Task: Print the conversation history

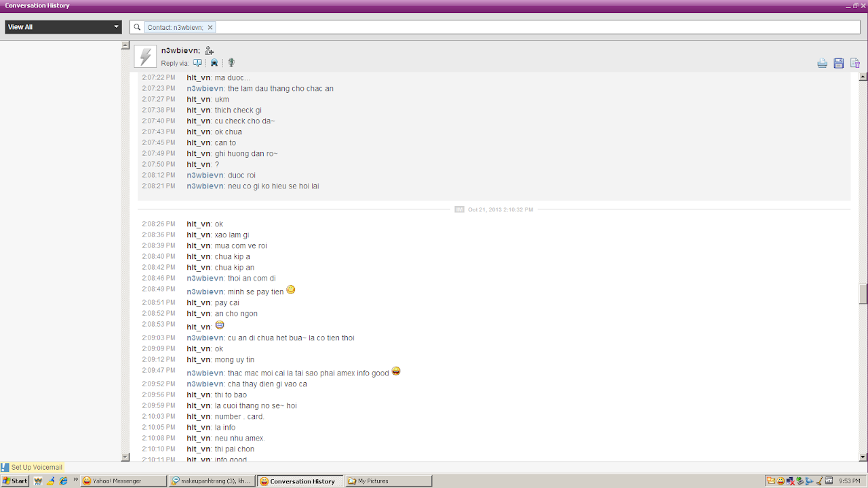Action: point(823,63)
